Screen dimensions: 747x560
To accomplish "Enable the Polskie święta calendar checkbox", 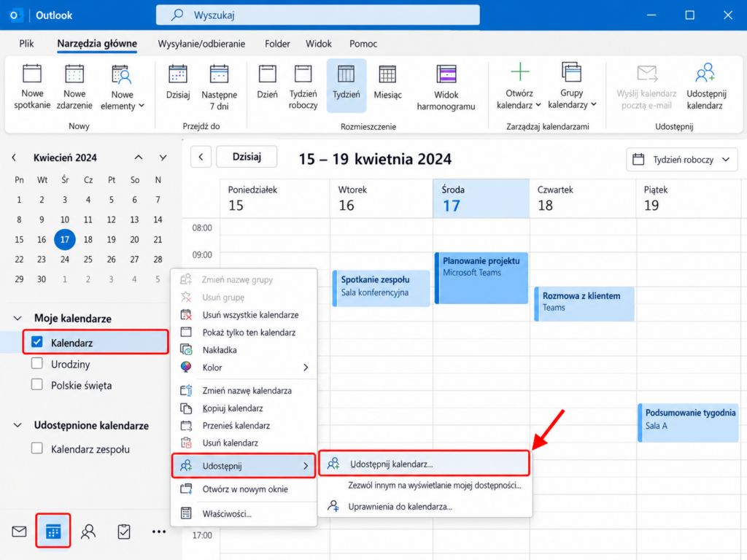I will (36, 384).
